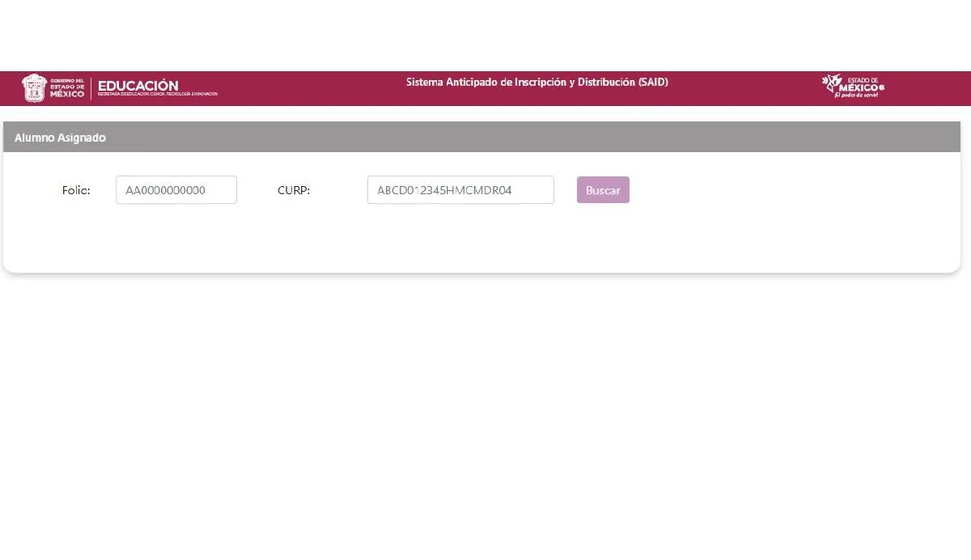Select the EDUCACIÓN logo in the header

(x=138, y=83)
